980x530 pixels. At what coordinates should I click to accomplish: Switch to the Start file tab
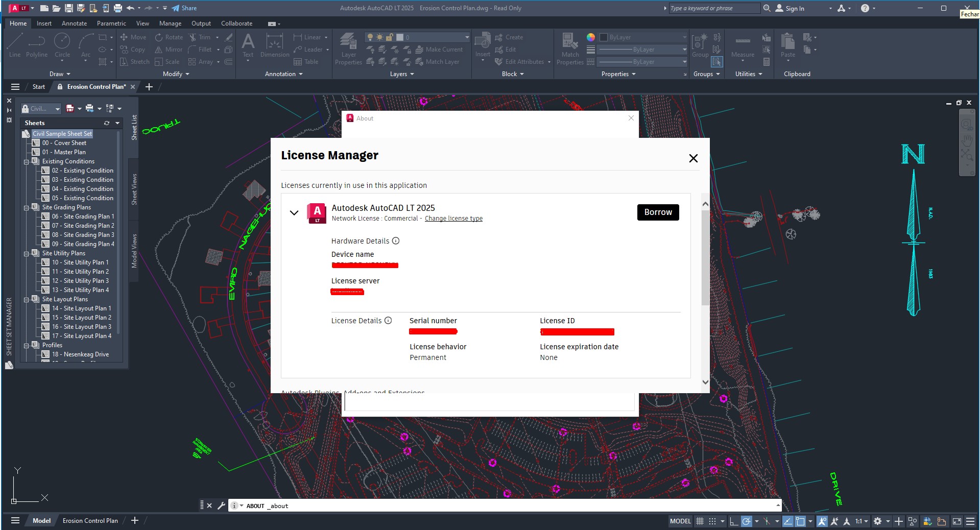(x=39, y=87)
